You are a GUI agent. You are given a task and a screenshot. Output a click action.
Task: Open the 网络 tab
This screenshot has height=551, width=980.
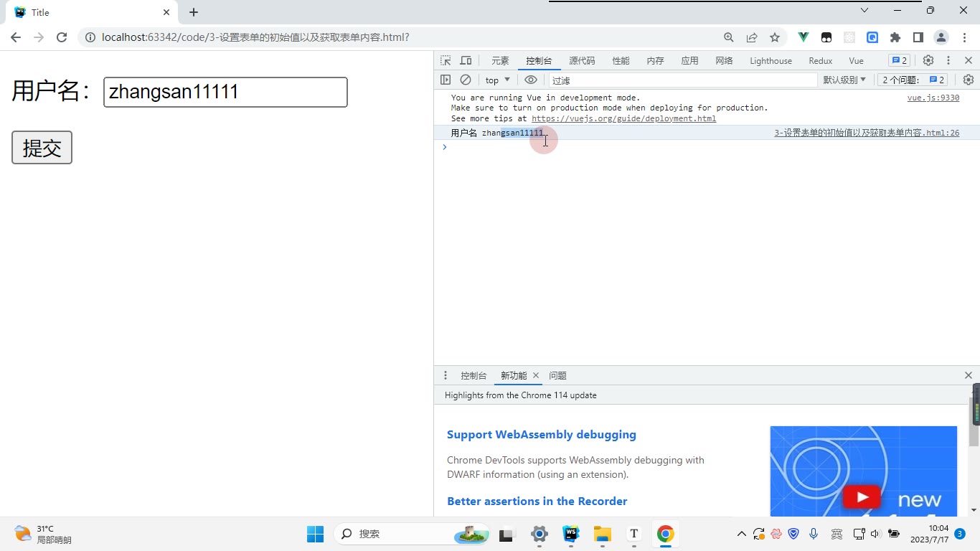click(724, 61)
